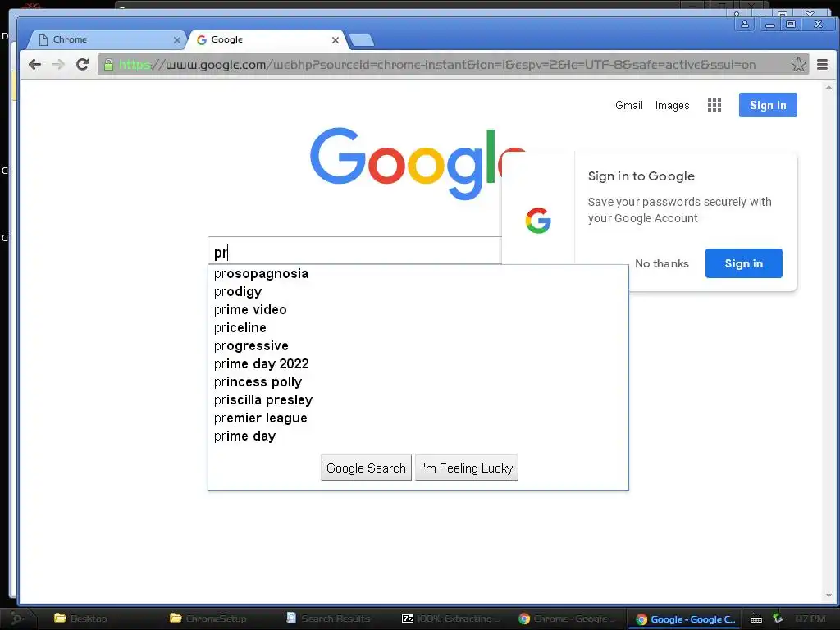
Task: Focus the search box containing "pr"
Action: coord(354,251)
